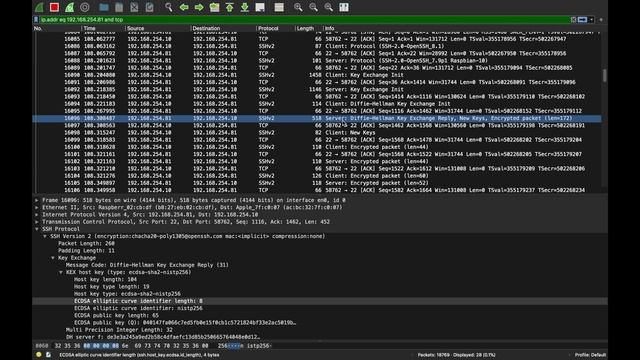Go to specified packet icon
This screenshot has height=360, width=640.
click(214, 7)
